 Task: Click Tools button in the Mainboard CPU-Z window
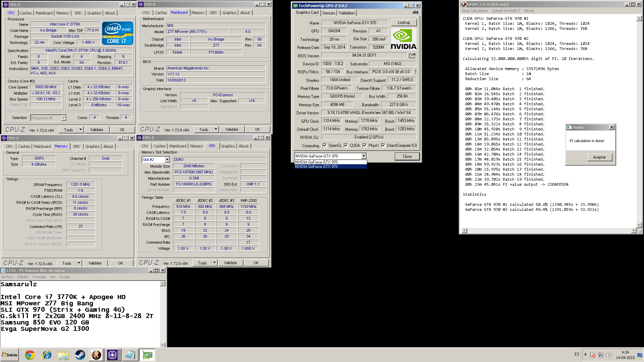coord(204,129)
